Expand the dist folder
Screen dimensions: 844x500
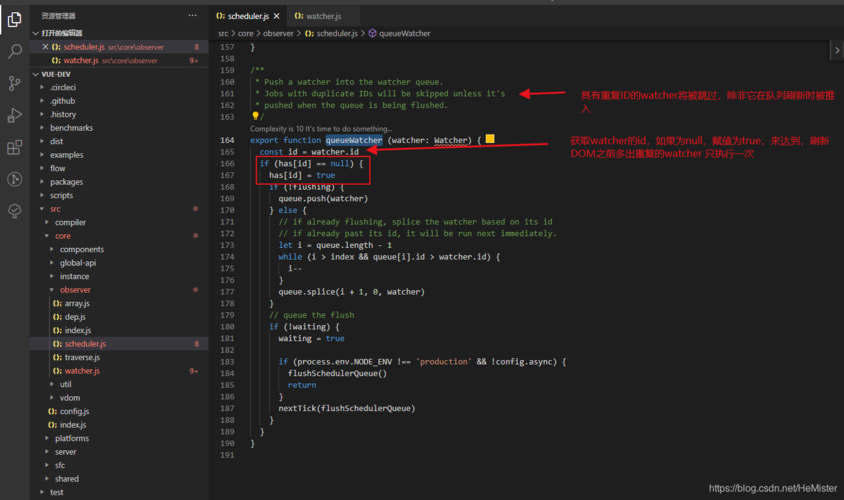pos(57,141)
